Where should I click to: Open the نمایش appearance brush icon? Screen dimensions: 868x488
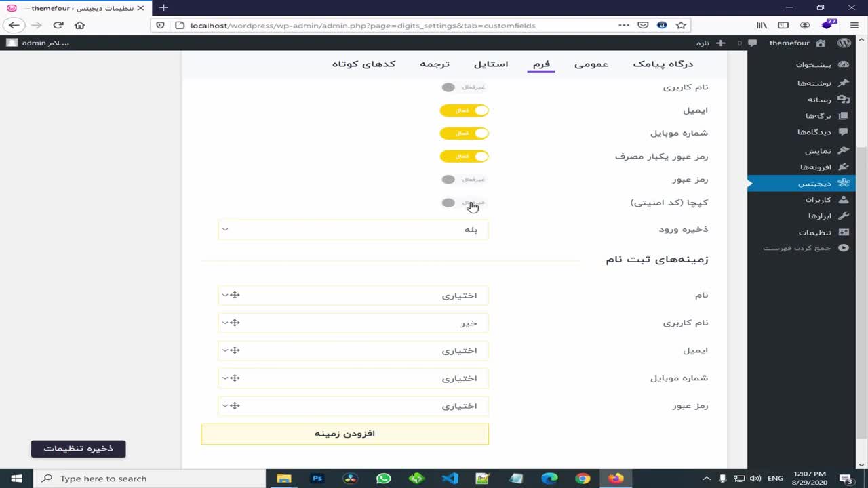[x=844, y=150]
